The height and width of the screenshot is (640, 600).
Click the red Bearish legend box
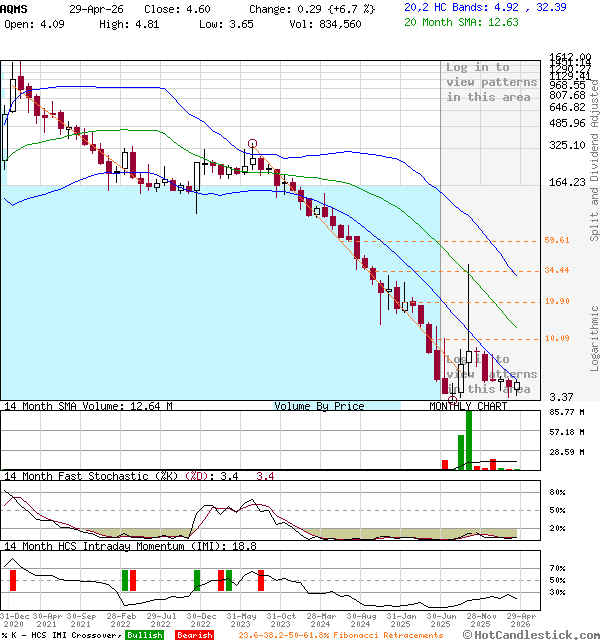click(x=194, y=635)
